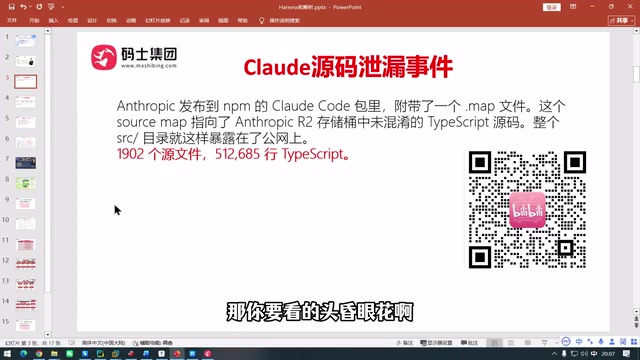Open the 文件 (File) menu
Screen dimensions: 640x360
point(12,20)
